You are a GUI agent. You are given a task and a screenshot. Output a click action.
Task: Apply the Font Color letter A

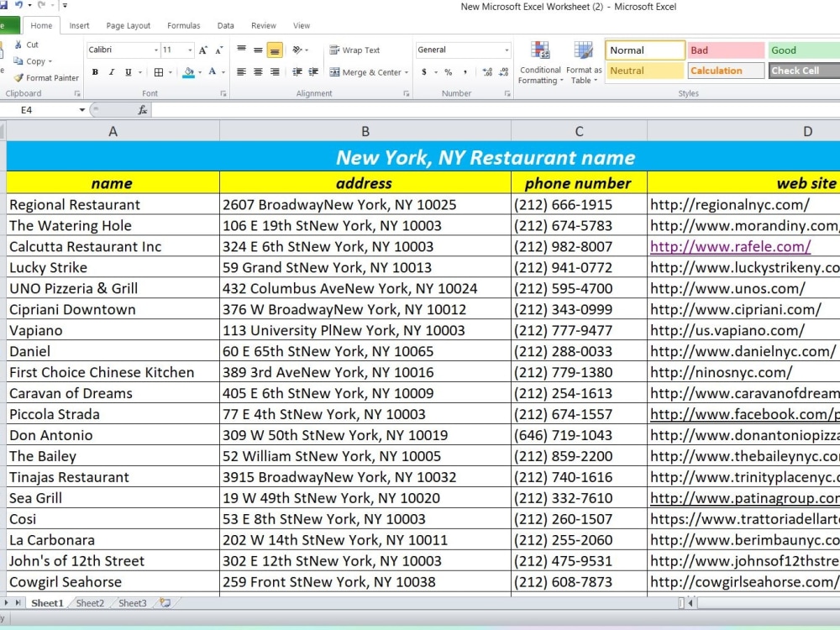click(x=213, y=71)
